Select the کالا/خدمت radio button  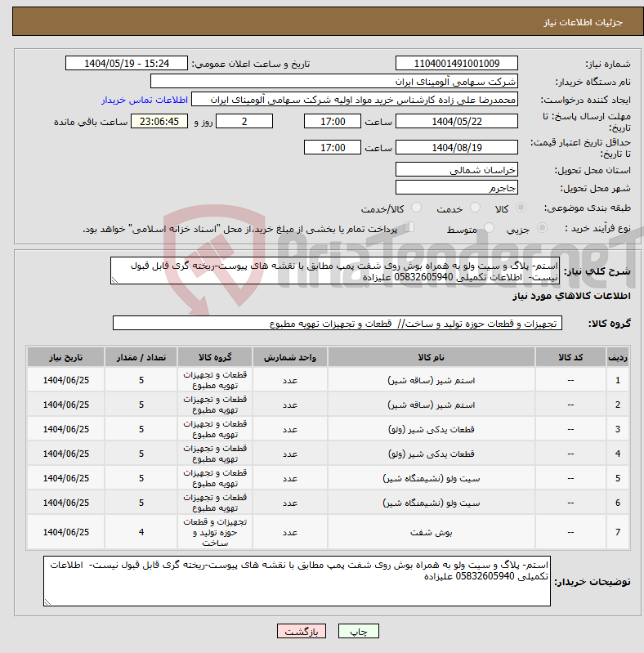[416, 208]
